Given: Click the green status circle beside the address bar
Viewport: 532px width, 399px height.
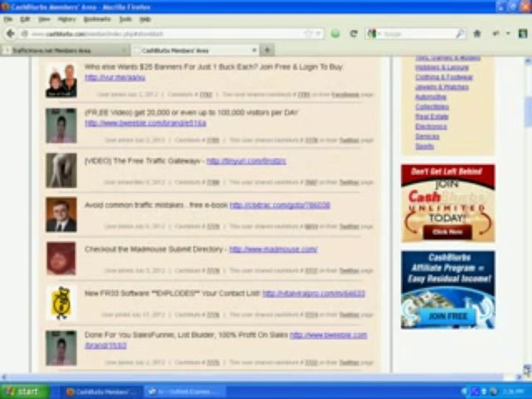Looking at the screenshot, I should click(x=335, y=34).
